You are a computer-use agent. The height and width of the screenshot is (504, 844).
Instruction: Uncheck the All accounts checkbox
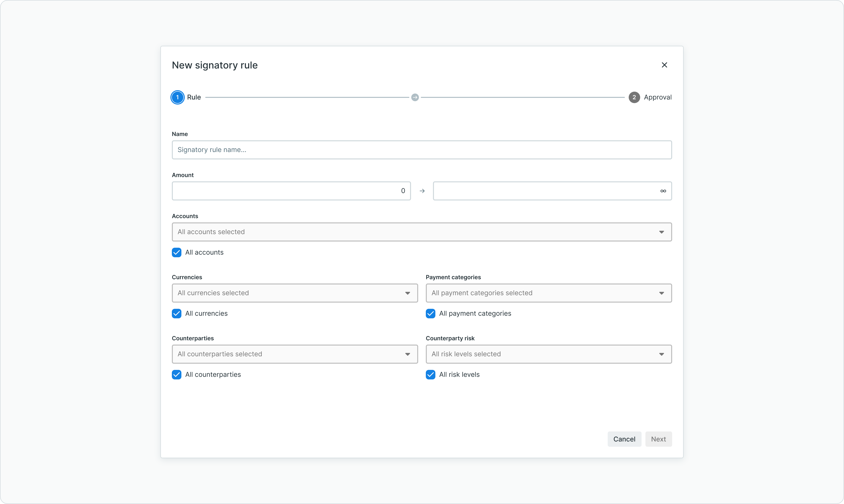[x=177, y=252]
